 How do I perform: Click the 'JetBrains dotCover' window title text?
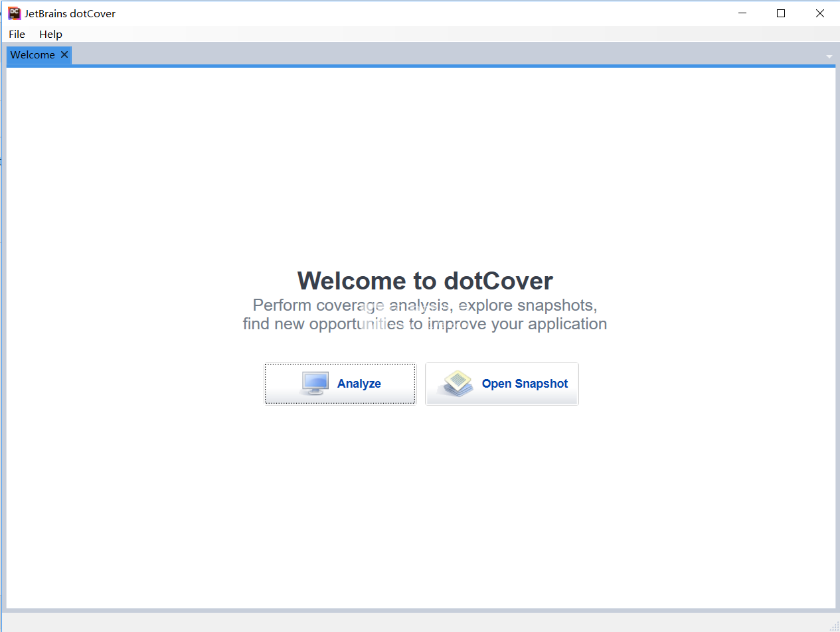70,13
